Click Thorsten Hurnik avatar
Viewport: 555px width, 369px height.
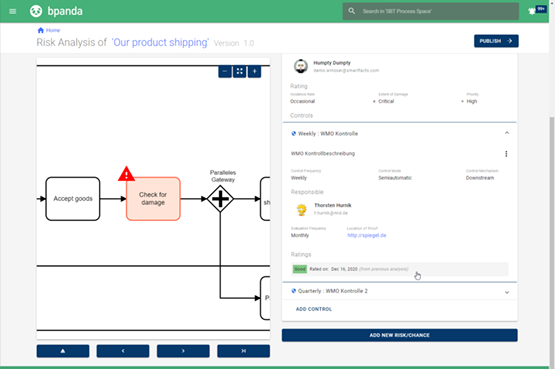point(301,209)
